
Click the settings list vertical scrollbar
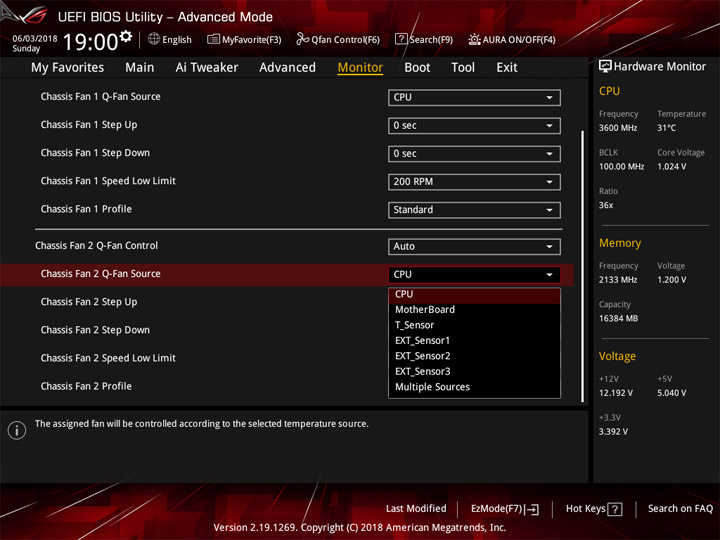(x=582, y=266)
